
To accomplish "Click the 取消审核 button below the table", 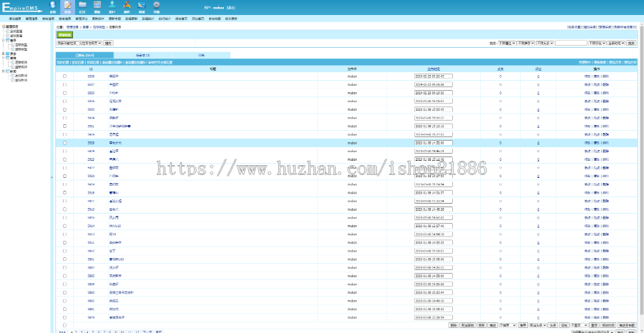I will tap(467, 325).
